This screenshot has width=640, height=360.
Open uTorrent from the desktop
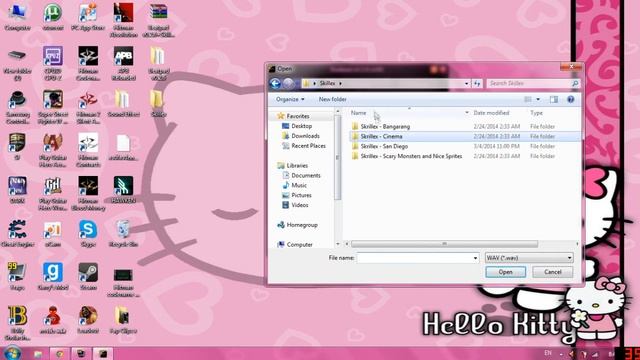(53, 18)
